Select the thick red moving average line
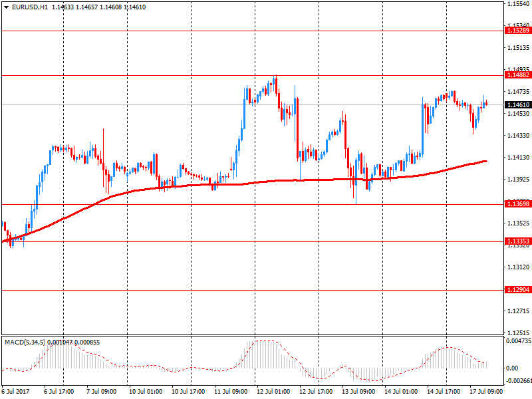 (244, 184)
